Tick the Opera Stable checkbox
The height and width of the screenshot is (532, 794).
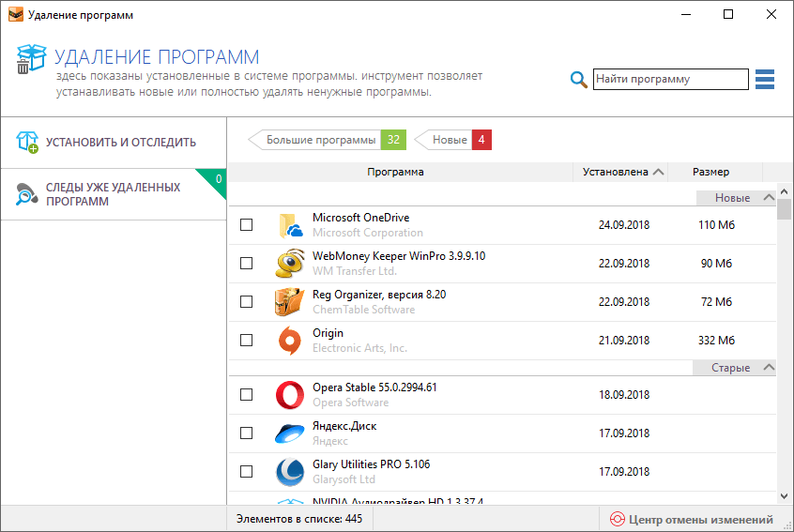tap(247, 395)
